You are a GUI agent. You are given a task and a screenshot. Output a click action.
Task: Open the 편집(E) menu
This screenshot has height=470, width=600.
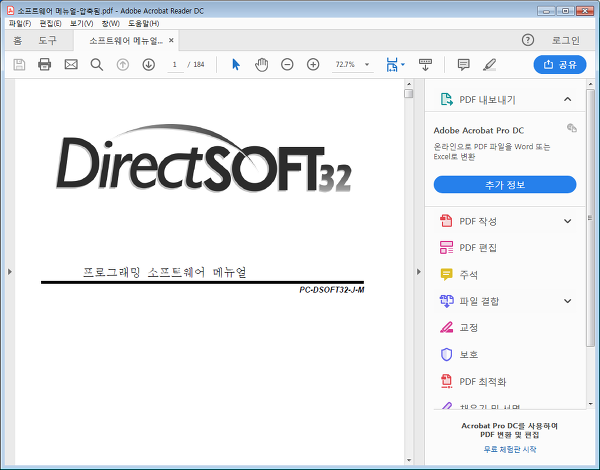click(51, 24)
